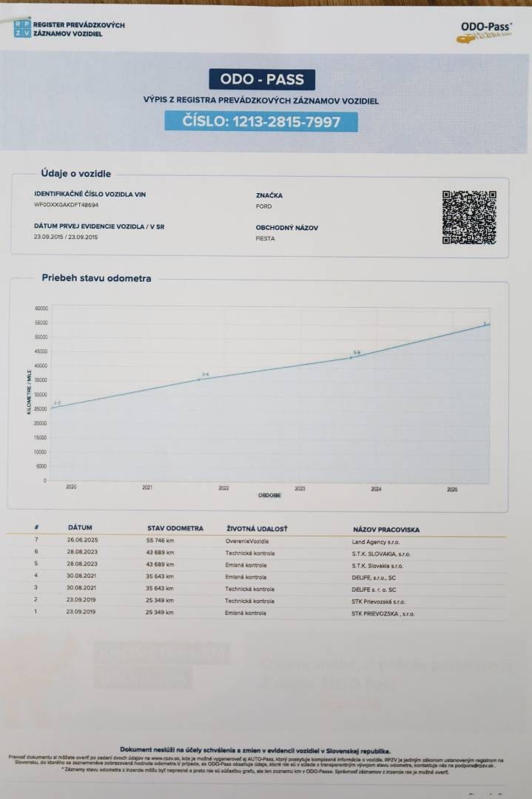Click 'STK PRIEVOZSKA , s.r.o.' in row 1
Screen dimensions: 532x799
[x=383, y=614]
